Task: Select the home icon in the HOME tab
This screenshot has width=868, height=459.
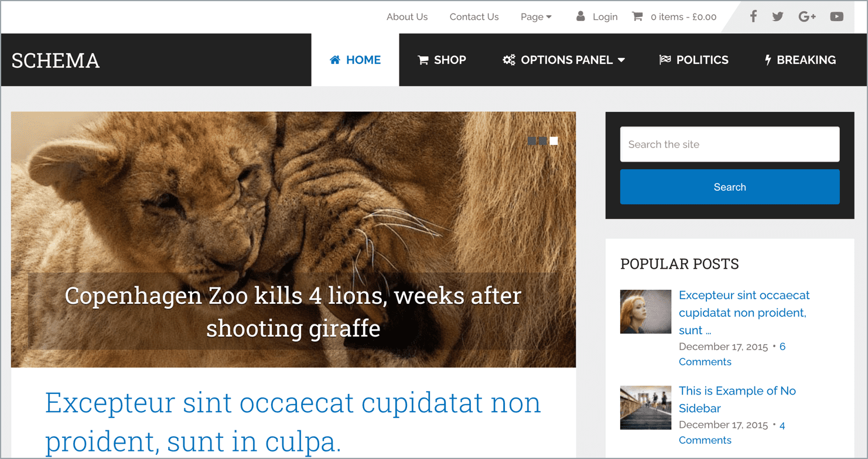Action: 334,59
